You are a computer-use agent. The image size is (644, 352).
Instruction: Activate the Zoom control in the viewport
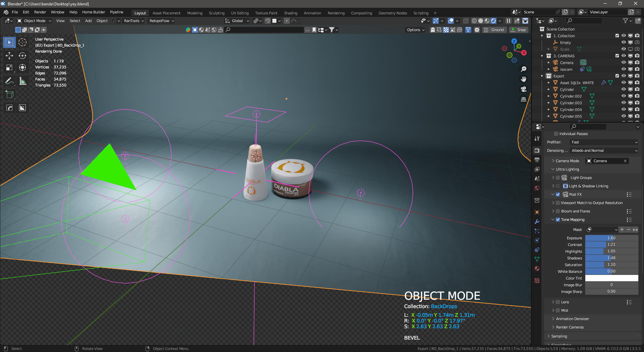coord(524,69)
